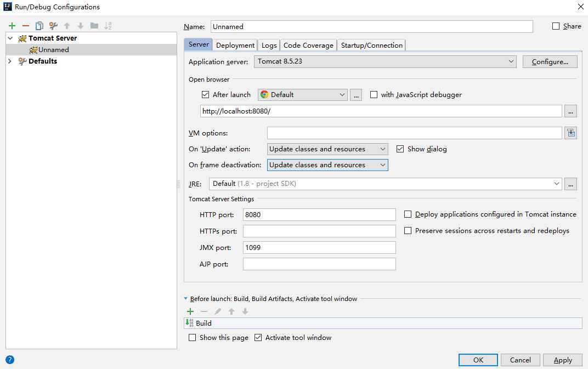This screenshot has width=588, height=369.
Task: Click the Apply button
Action: [x=563, y=360]
